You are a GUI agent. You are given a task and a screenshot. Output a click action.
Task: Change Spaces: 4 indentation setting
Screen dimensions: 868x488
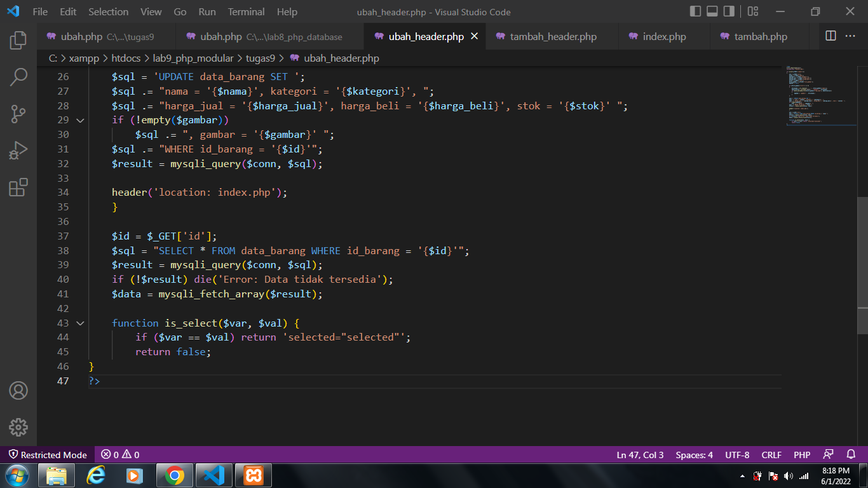(x=695, y=455)
